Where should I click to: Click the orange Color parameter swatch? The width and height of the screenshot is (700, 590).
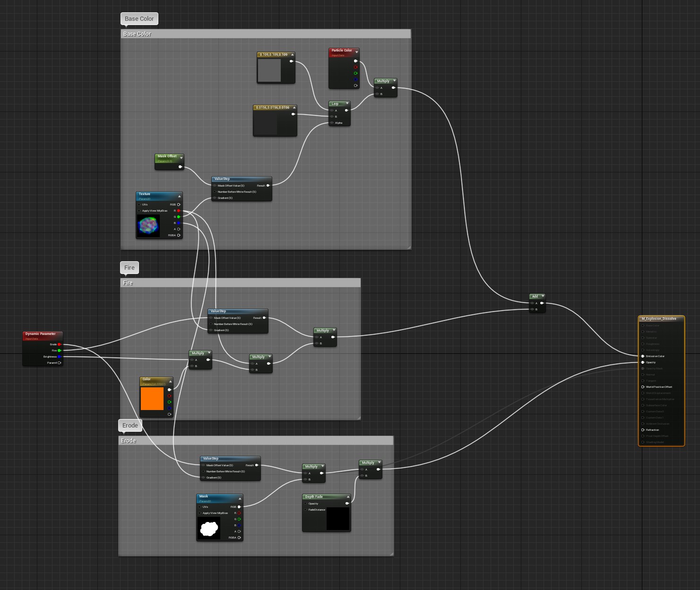(x=152, y=399)
